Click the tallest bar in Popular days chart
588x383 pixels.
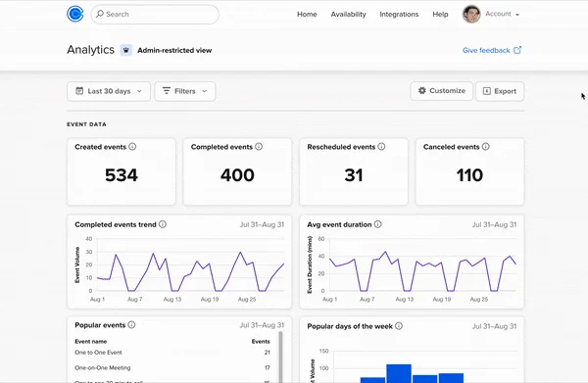[x=399, y=373]
